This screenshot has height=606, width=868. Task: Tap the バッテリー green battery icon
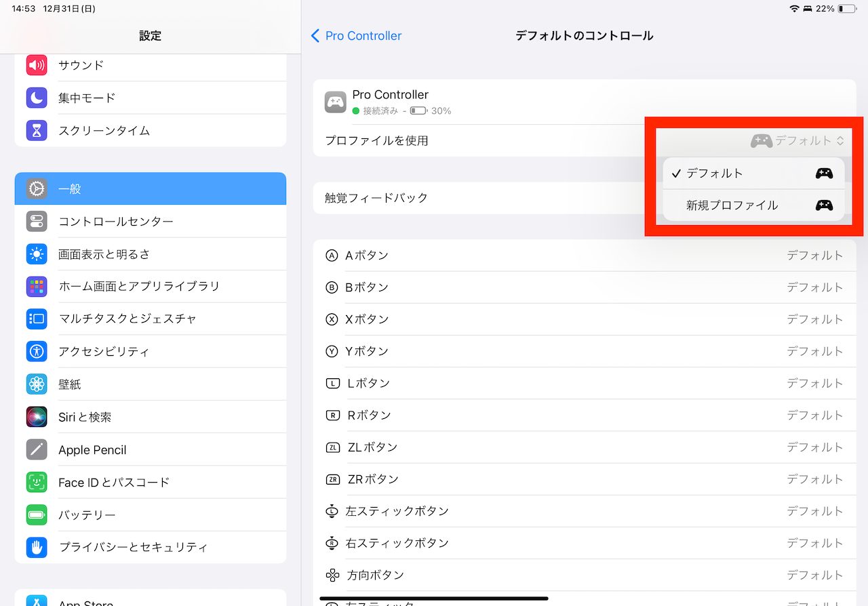pyautogui.click(x=37, y=514)
